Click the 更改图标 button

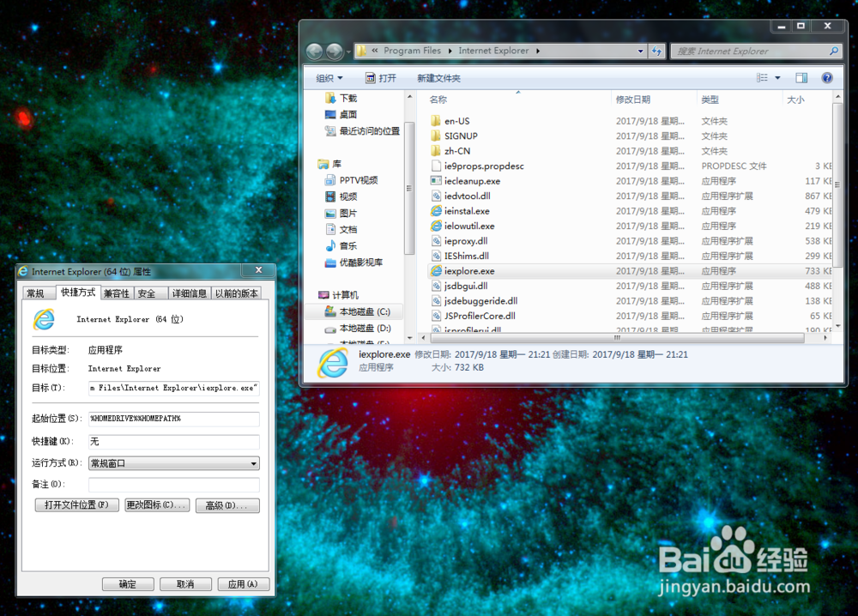click(x=157, y=505)
